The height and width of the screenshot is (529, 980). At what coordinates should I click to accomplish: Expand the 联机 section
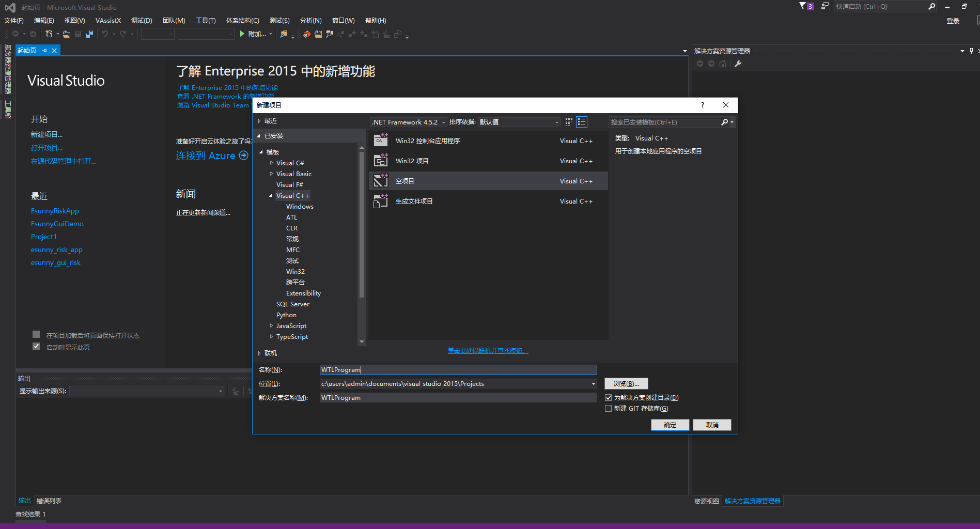(x=259, y=353)
